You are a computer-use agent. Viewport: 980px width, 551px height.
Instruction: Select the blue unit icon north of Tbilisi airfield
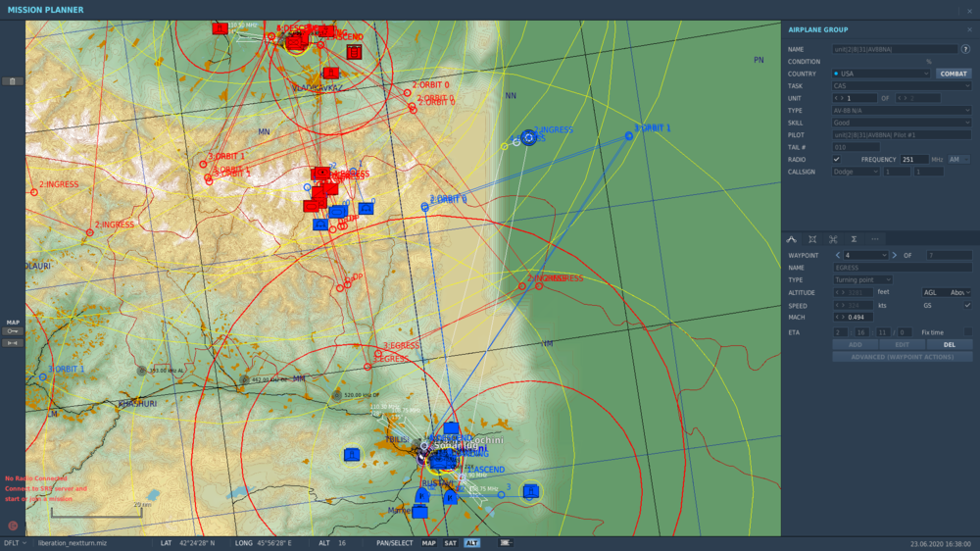click(x=451, y=429)
